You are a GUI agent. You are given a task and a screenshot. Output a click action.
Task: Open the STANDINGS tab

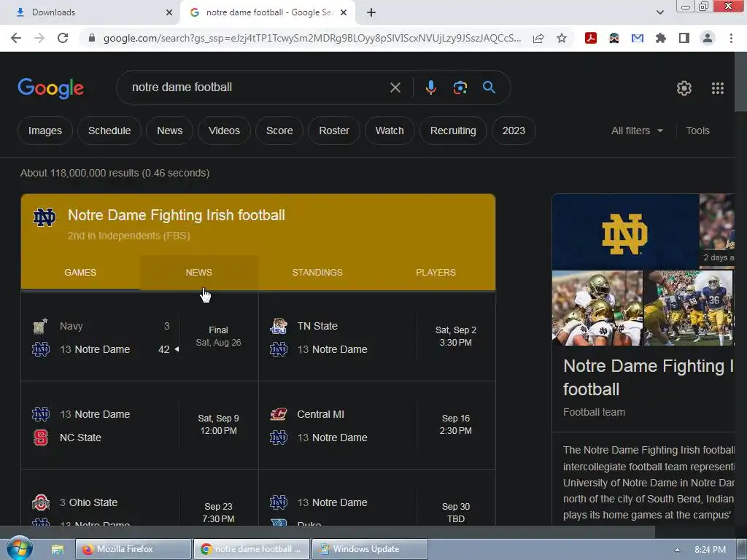coord(317,273)
